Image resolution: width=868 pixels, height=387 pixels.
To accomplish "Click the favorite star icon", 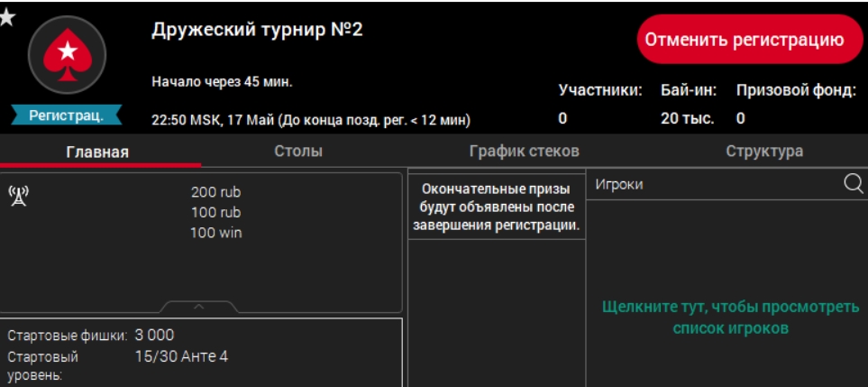I will [6, 17].
